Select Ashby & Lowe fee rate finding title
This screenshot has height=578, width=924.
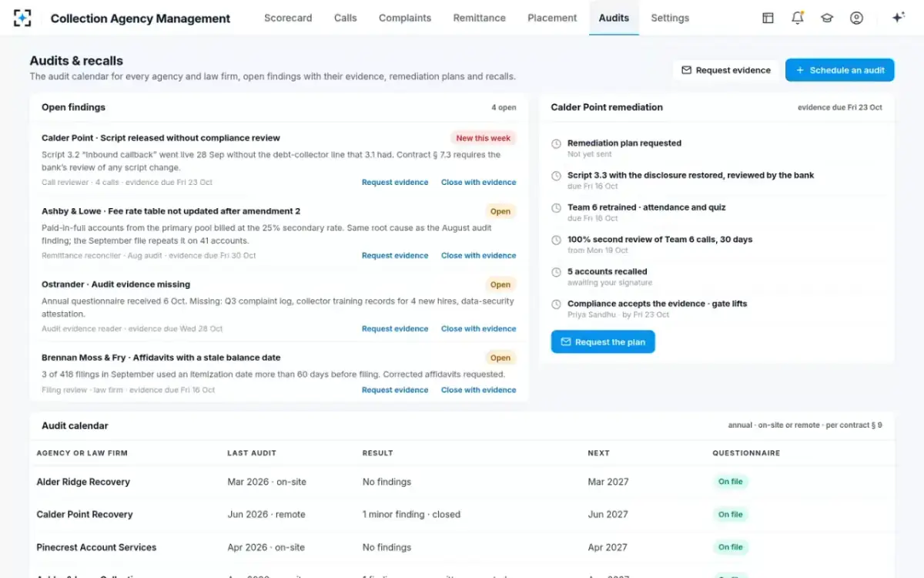point(171,211)
